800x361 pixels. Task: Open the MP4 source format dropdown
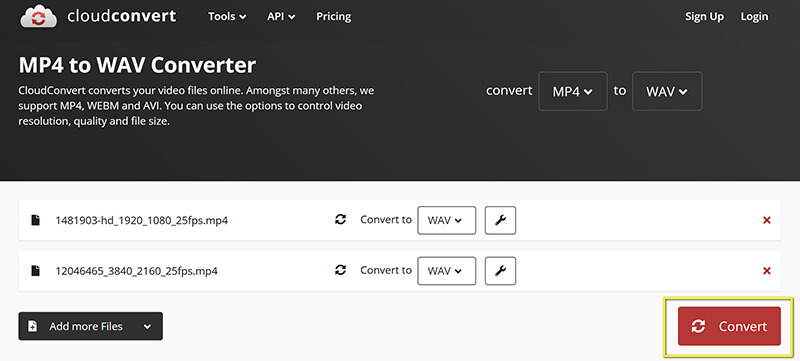pos(572,91)
